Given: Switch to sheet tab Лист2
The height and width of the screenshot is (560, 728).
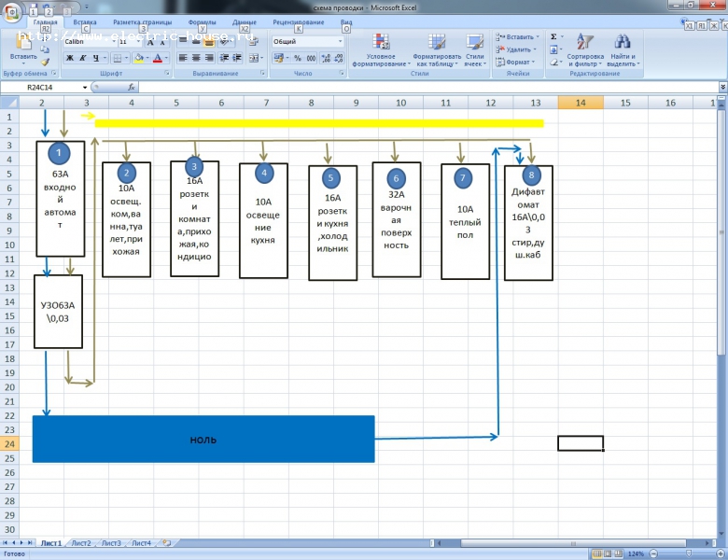Looking at the screenshot, I should 81,542.
